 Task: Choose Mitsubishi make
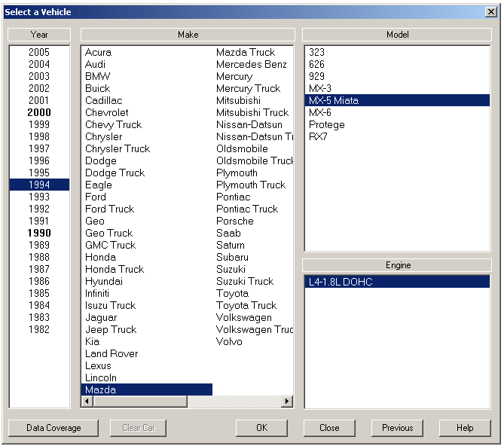pos(238,100)
